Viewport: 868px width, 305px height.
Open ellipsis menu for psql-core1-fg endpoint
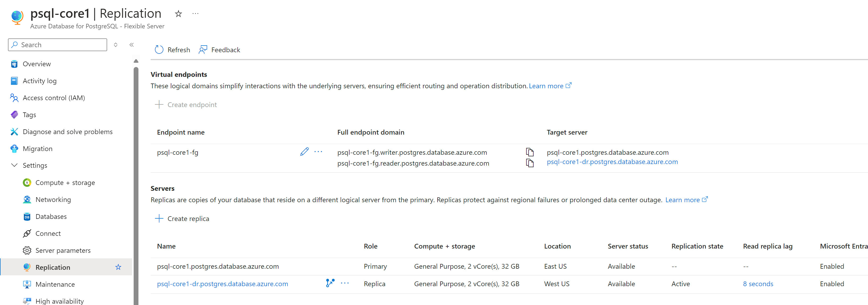[318, 152]
